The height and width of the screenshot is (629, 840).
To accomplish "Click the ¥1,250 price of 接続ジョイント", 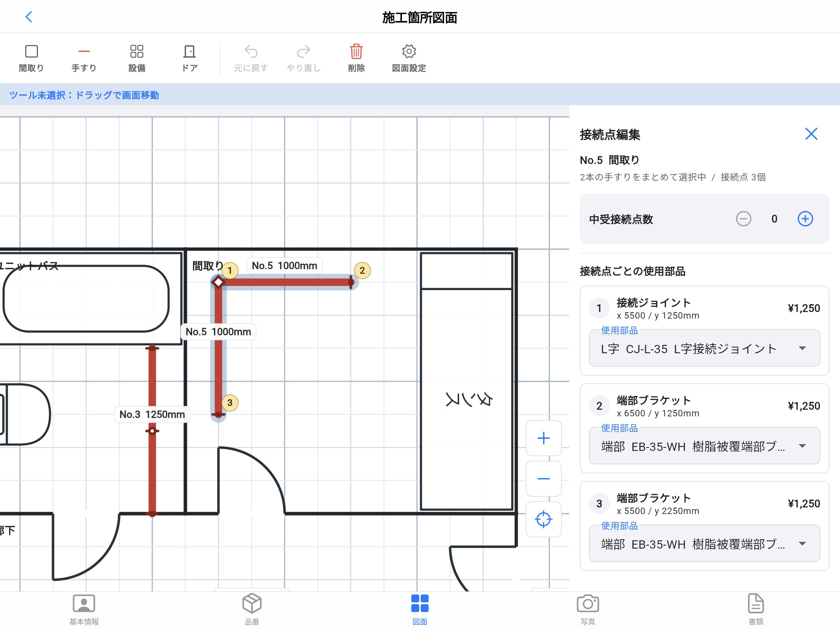I will pyautogui.click(x=804, y=308).
